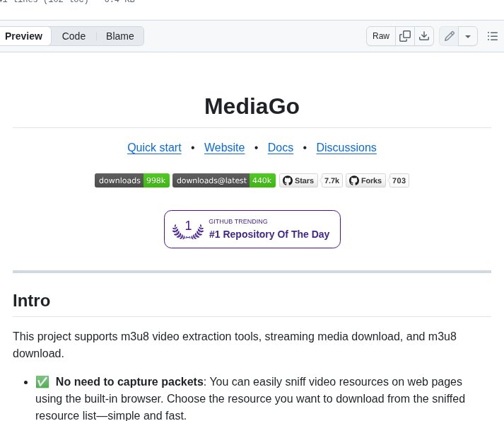
Task: Click the downloads 998k badge
Action: 132,180
